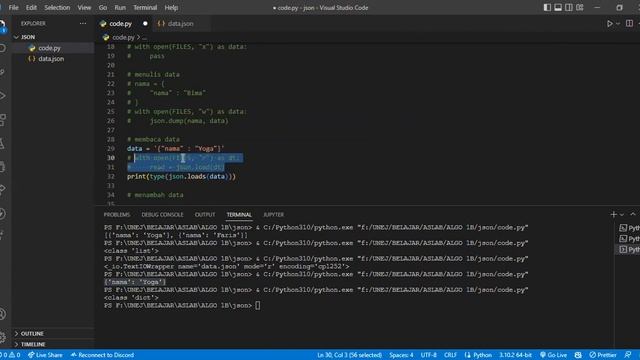This screenshot has height=360, width=640.
Task: Toggle secondary side bar layout icon
Action: 569,7
